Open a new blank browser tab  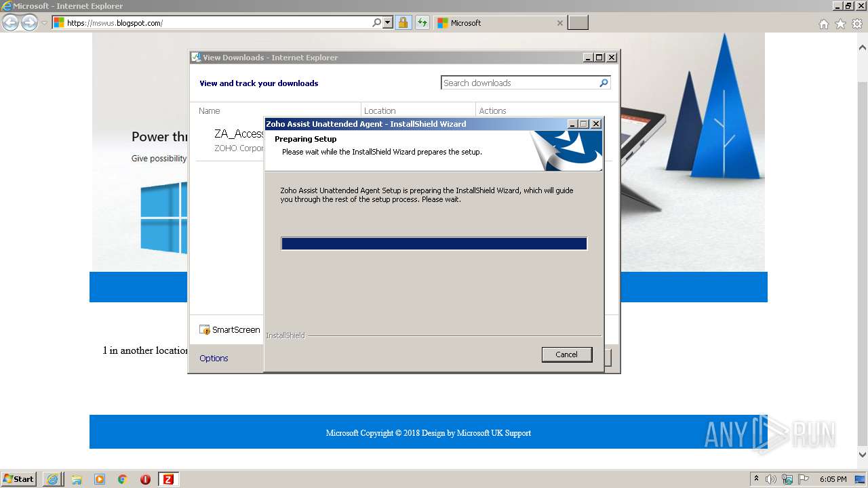578,23
